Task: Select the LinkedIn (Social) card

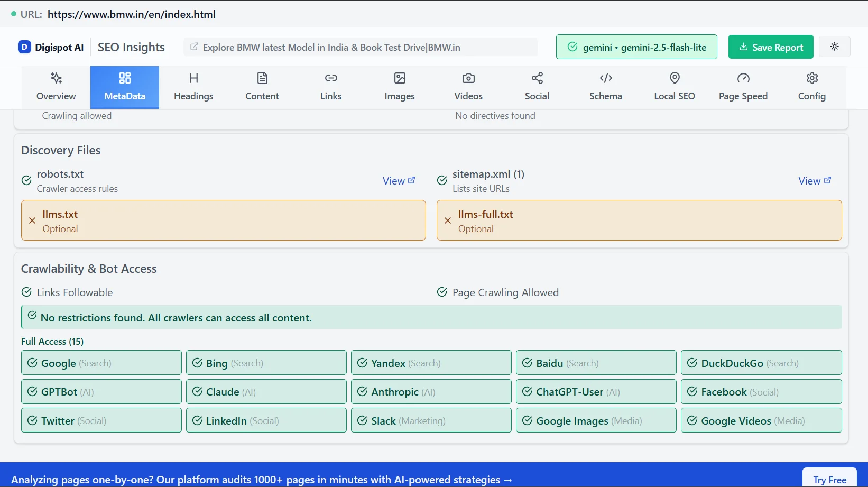Action: (266, 420)
